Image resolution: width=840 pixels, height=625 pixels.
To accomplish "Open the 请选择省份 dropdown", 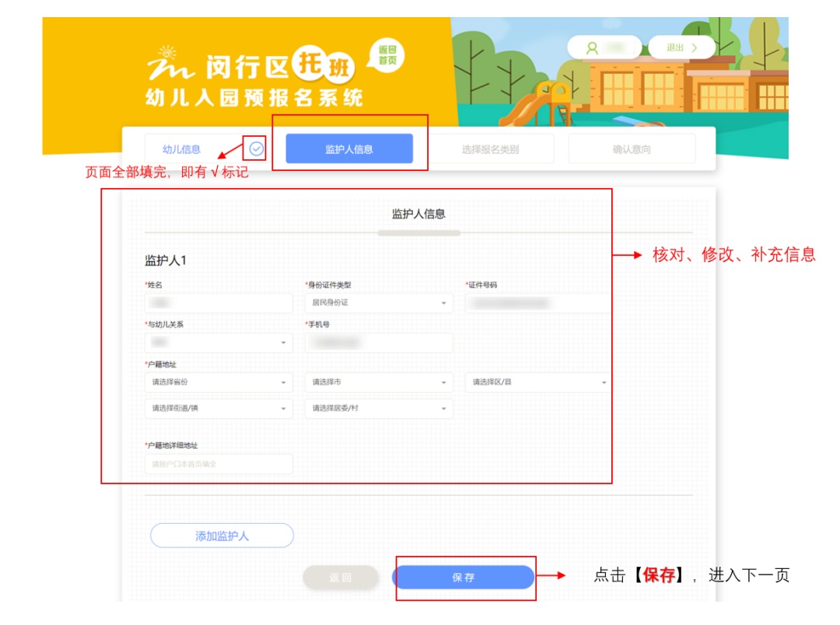I will [x=219, y=382].
